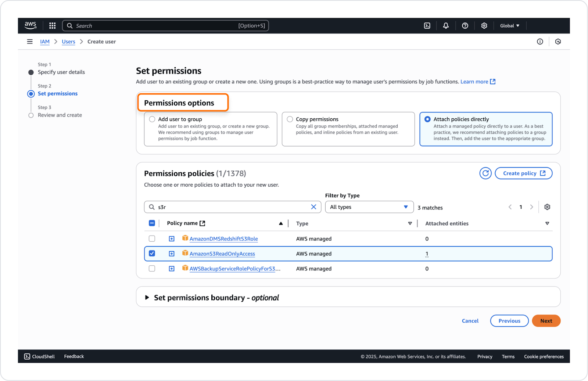Open Step 1 Specify user details
This screenshot has height=381, width=588.
[61, 72]
